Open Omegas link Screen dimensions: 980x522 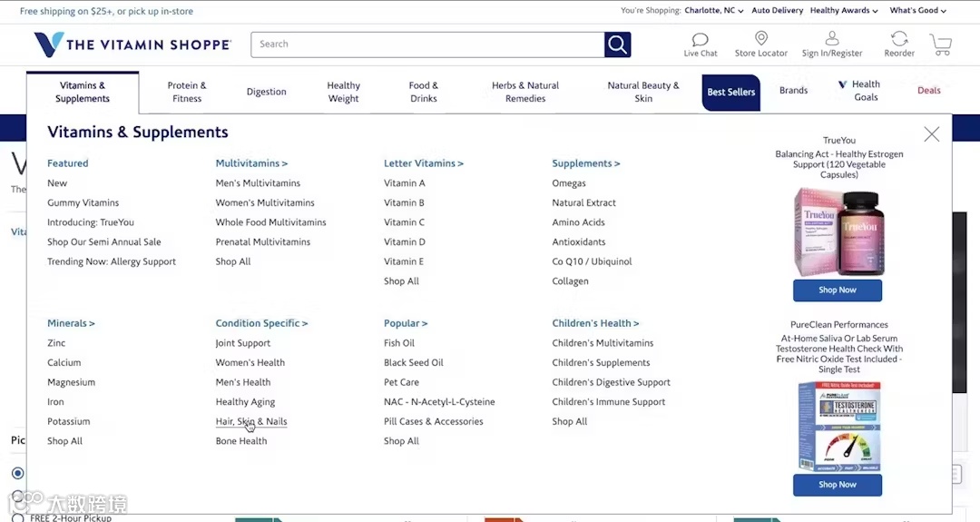[x=569, y=183]
